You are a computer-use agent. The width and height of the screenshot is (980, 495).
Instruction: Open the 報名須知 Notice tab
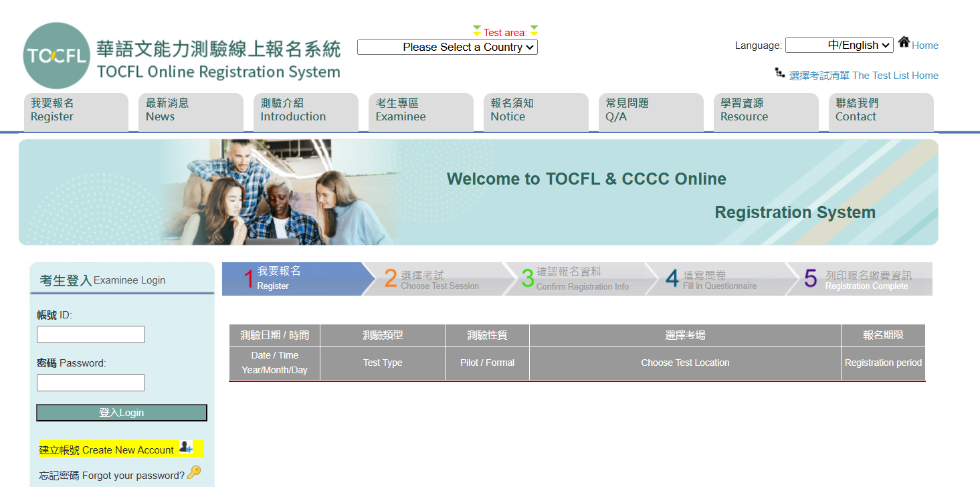click(536, 111)
